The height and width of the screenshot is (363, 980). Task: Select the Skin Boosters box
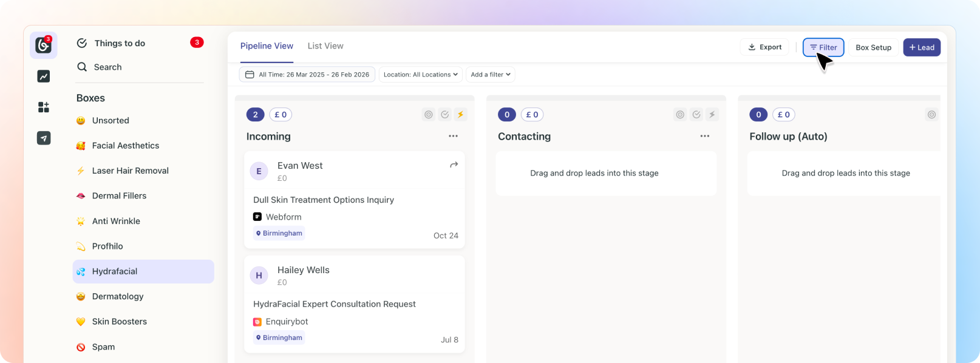click(x=143, y=322)
